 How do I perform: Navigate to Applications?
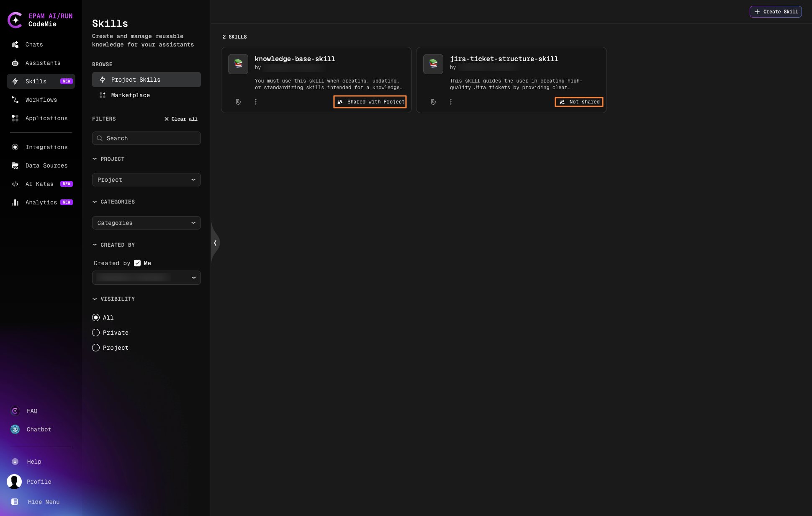click(41, 118)
